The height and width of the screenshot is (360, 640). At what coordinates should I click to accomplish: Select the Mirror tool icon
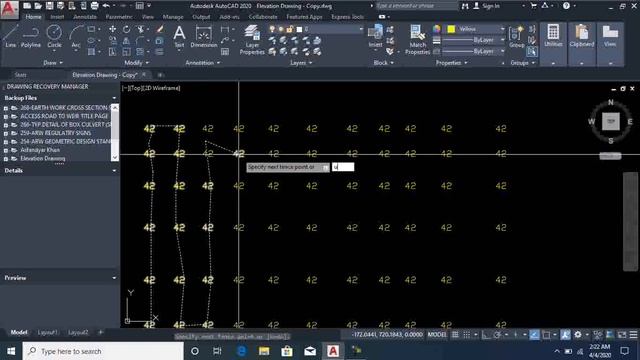click(x=126, y=41)
